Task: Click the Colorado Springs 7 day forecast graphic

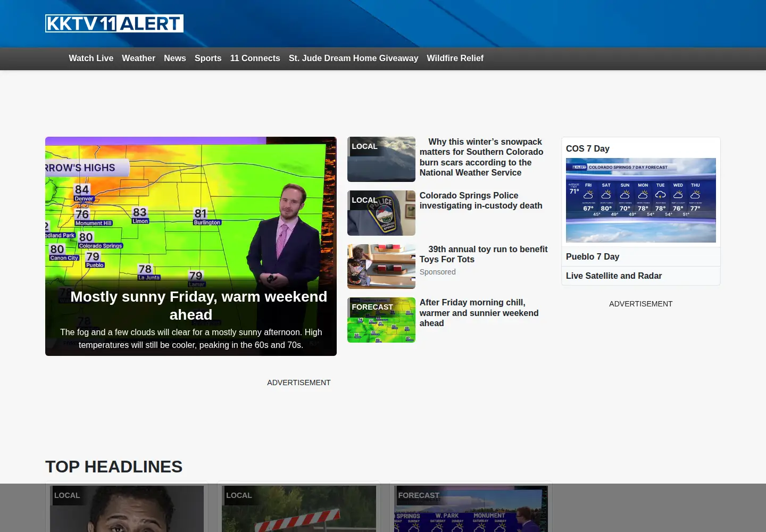Action: (641, 200)
